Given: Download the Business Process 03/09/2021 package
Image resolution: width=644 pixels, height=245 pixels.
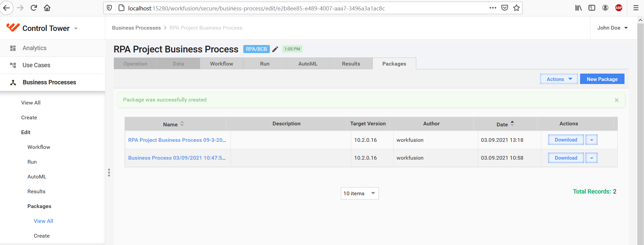Looking at the screenshot, I should tap(566, 158).
